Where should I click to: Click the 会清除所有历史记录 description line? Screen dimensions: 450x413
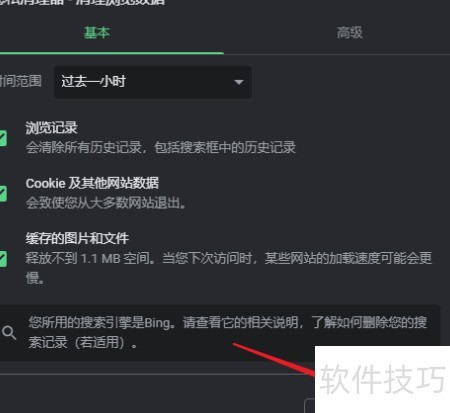pyautogui.click(x=161, y=147)
